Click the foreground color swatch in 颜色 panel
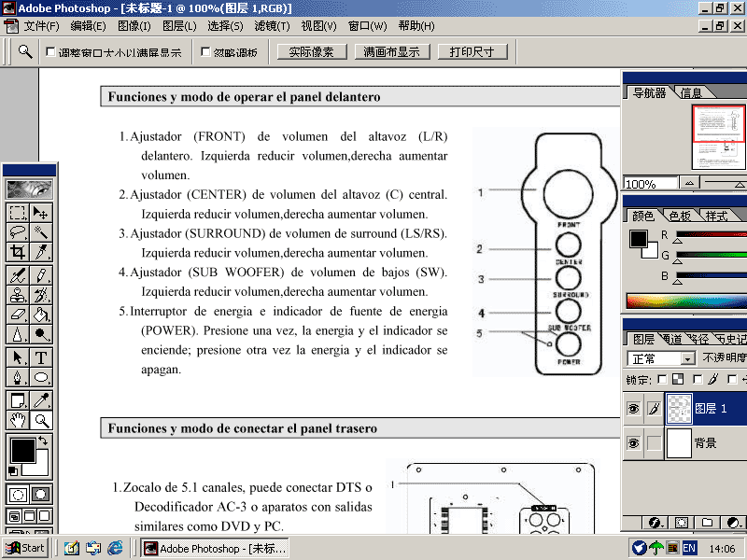This screenshot has height=560, width=747. (639, 239)
